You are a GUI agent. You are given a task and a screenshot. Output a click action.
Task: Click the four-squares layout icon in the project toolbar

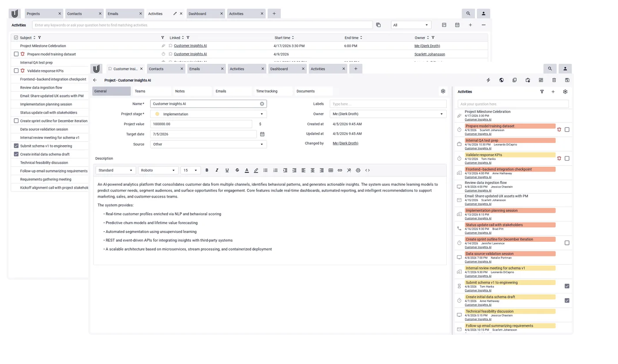(541, 80)
